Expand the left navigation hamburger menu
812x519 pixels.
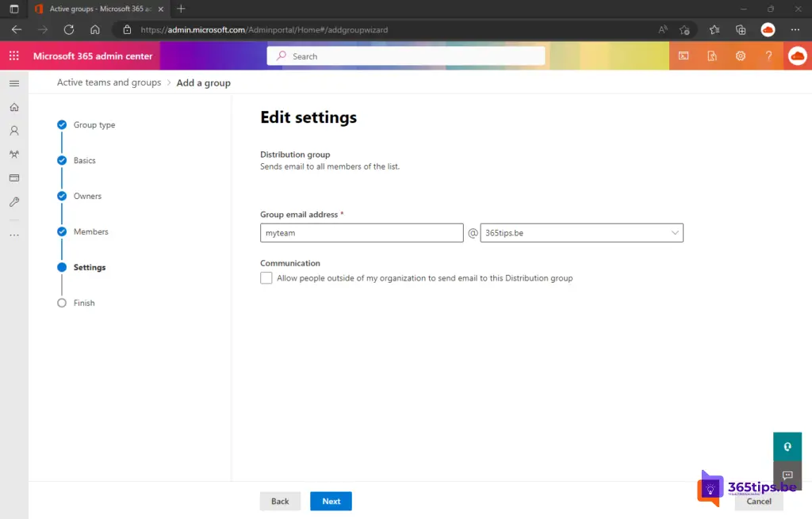coord(13,83)
